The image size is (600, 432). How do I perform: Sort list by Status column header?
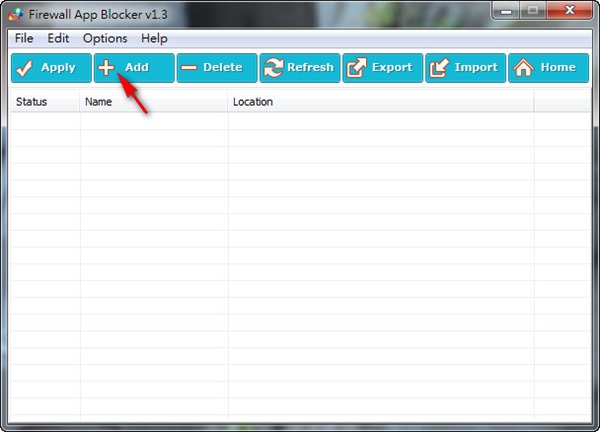pos(45,102)
